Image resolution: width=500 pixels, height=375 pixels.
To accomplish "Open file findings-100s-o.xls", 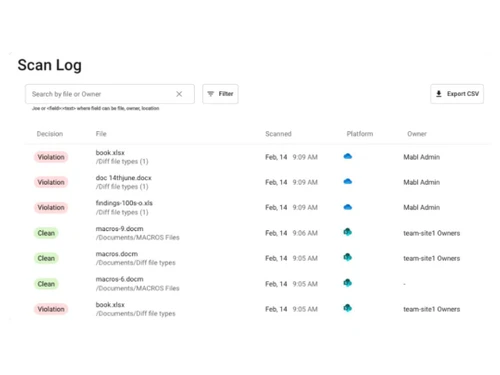I will (124, 203).
